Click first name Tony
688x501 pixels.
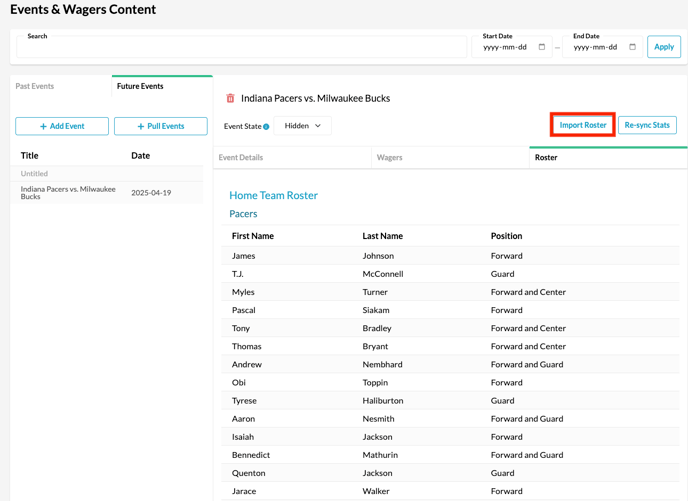[x=241, y=329]
